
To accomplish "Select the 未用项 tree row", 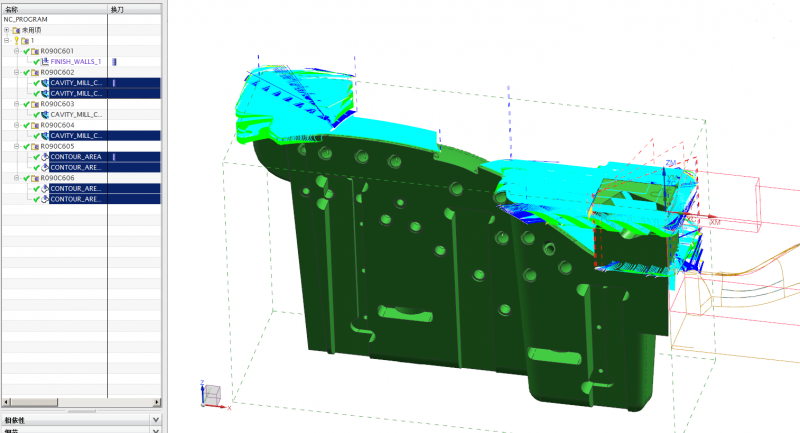I will (31, 30).
